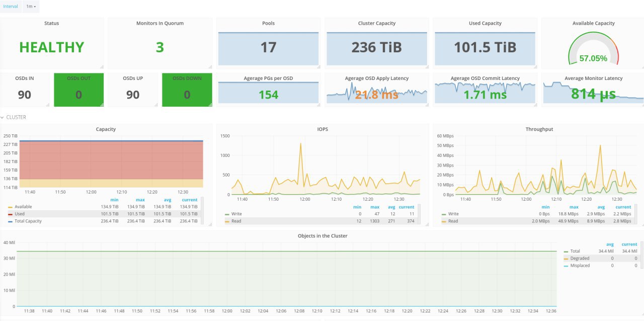The height and width of the screenshot is (321, 644).
Task: Click the OSDs UP panel title
Action: [133, 78]
